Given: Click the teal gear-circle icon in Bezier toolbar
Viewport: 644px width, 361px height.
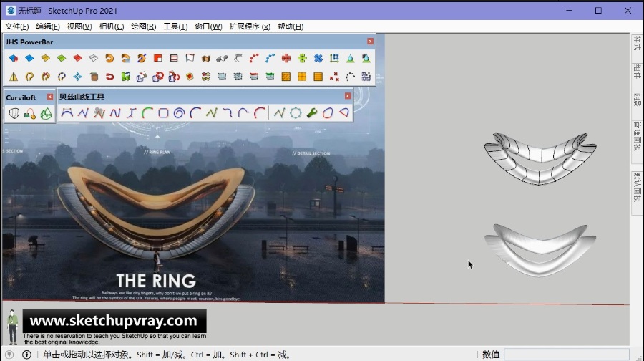Looking at the screenshot, I should 296,112.
